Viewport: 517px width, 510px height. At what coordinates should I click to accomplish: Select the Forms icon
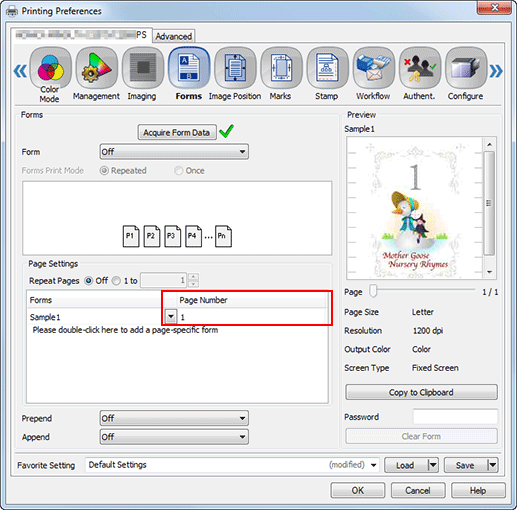[x=189, y=68]
